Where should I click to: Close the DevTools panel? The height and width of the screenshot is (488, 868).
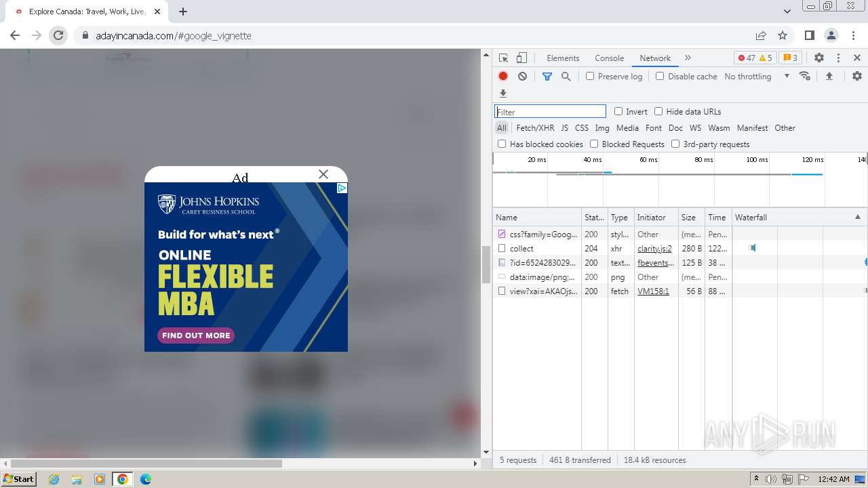tap(857, 58)
